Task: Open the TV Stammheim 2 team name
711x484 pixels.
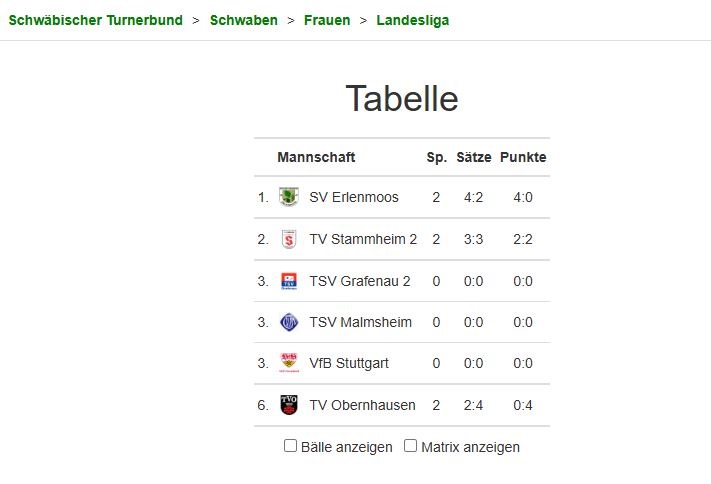Action: point(362,239)
